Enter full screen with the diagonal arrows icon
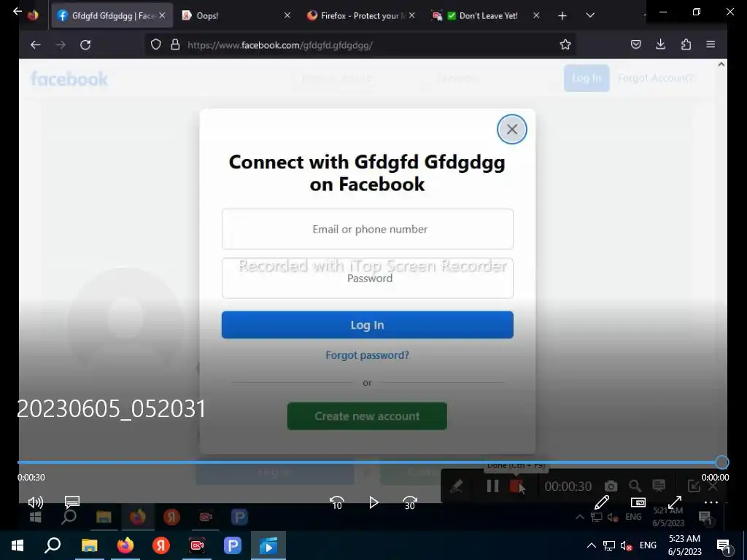This screenshot has height=560, width=747. click(675, 502)
